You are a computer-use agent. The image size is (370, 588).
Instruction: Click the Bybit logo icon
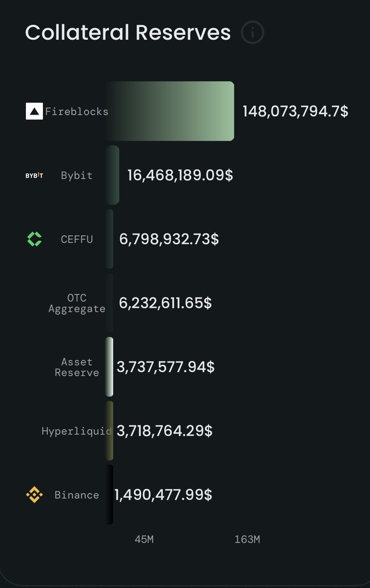click(x=34, y=175)
